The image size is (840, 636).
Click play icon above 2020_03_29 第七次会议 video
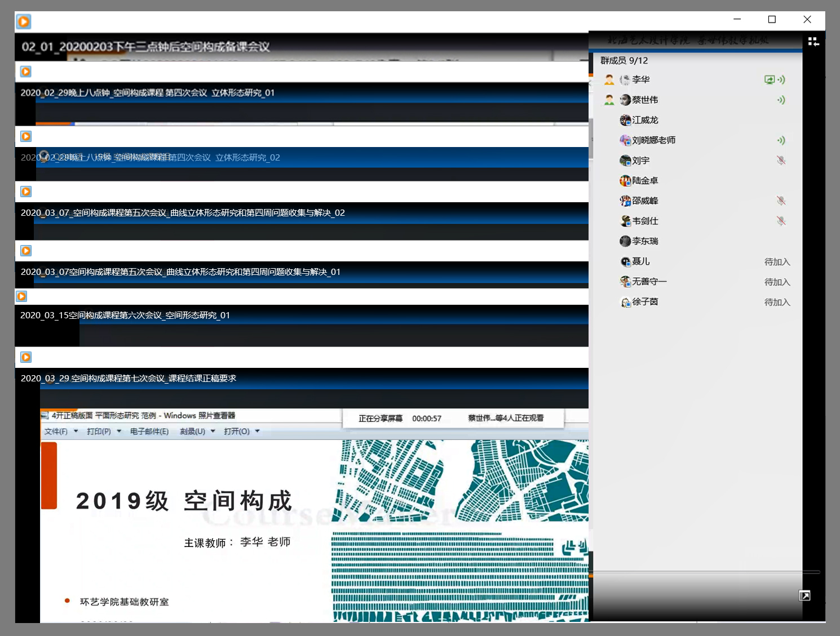point(26,357)
